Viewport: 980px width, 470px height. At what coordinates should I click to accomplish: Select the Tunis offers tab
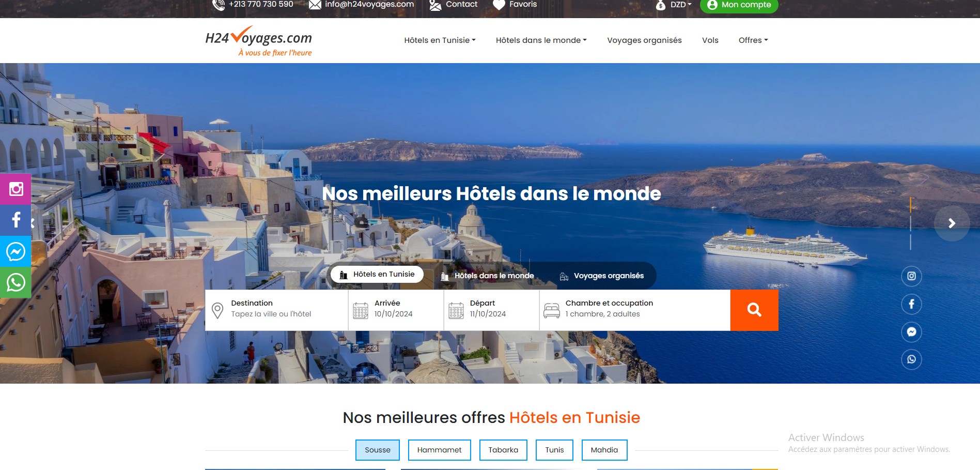coord(554,450)
